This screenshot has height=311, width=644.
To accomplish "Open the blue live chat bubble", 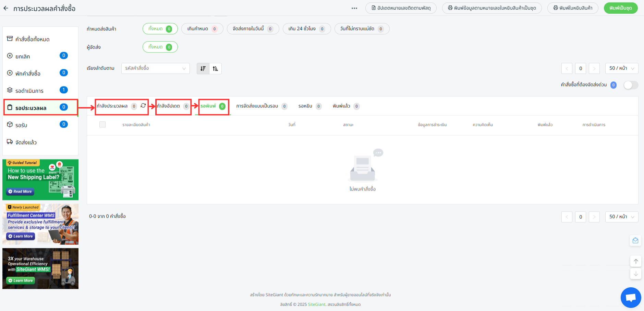I will (631, 297).
